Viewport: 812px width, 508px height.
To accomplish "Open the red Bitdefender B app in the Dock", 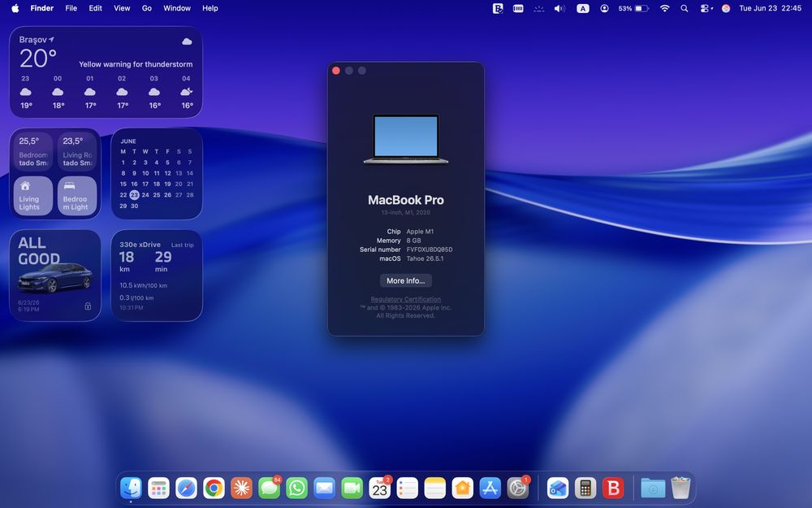I will point(613,488).
